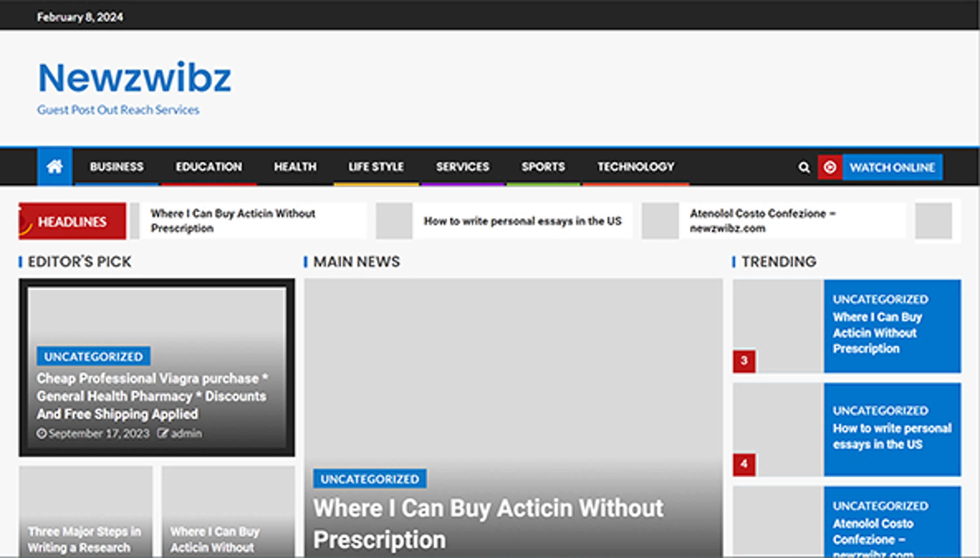Open the Health section
The height and width of the screenshot is (558, 980).
coord(295,167)
